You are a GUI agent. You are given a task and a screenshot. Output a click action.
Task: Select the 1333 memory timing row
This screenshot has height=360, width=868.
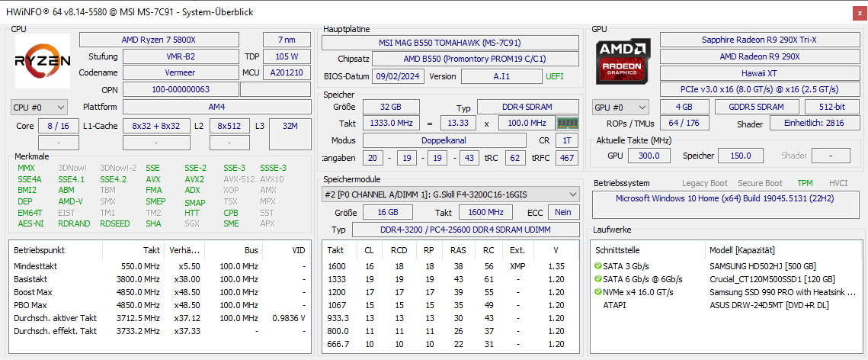click(x=450, y=279)
